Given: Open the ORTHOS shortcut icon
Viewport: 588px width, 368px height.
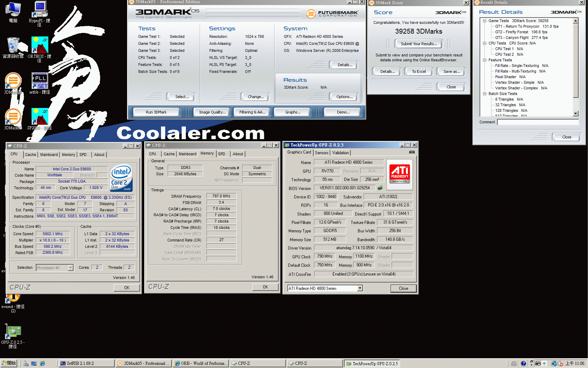Looking at the screenshot, I should pyautogui.click(x=40, y=49).
